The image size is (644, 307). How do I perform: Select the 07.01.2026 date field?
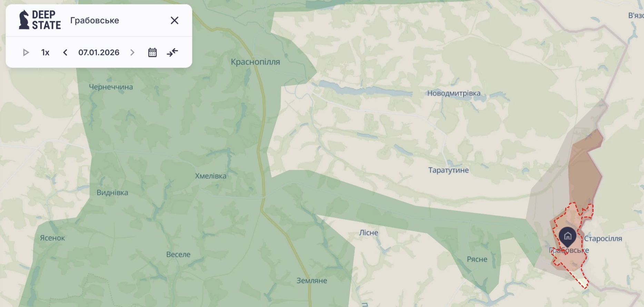[x=99, y=52]
